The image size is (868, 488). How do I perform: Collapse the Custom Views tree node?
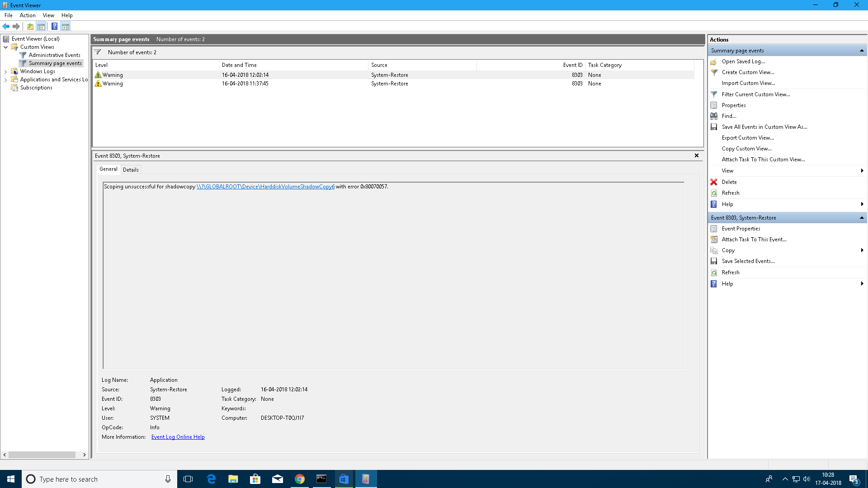(5, 47)
